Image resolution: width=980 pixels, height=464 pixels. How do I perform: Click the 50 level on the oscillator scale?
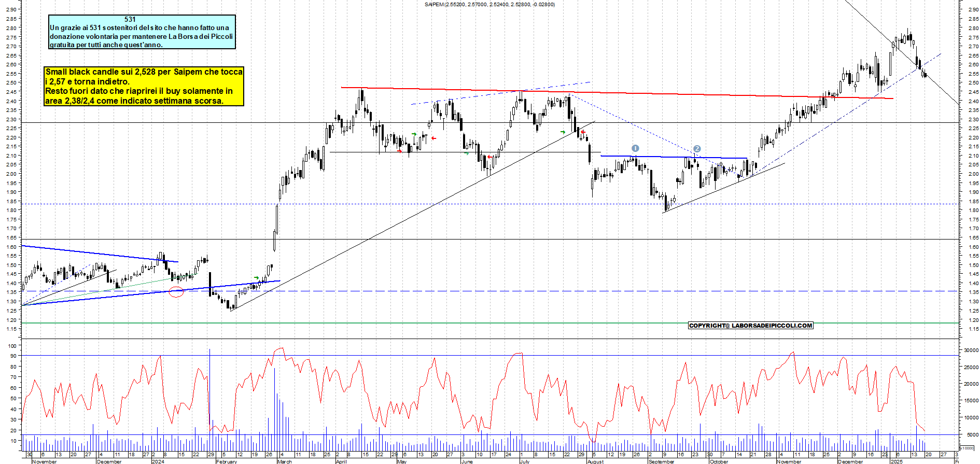[x=13, y=399]
